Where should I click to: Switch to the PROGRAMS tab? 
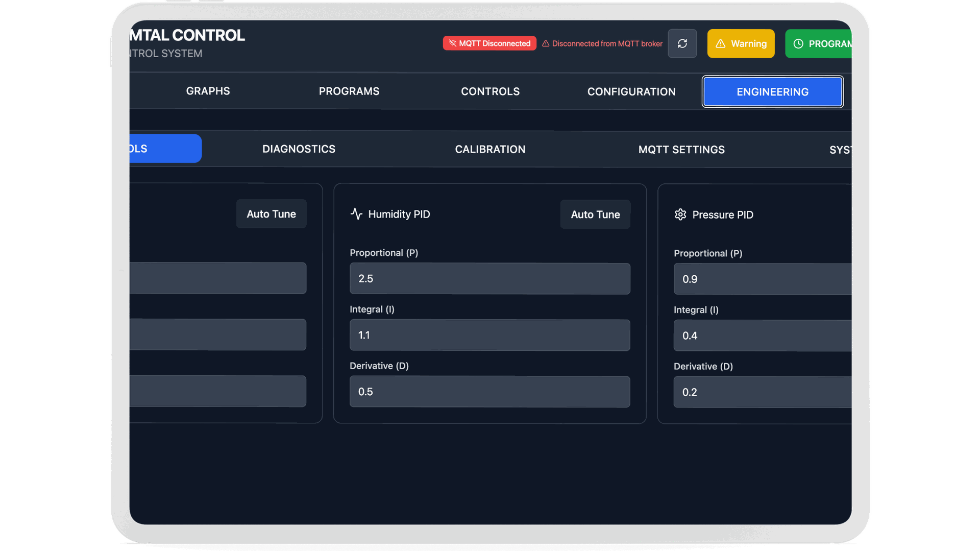(349, 91)
